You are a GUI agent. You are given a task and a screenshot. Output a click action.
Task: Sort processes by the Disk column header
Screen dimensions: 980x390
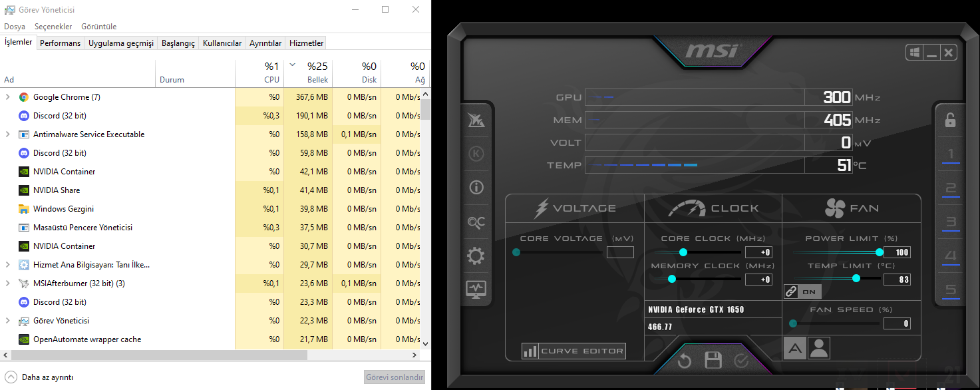pos(357,73)
